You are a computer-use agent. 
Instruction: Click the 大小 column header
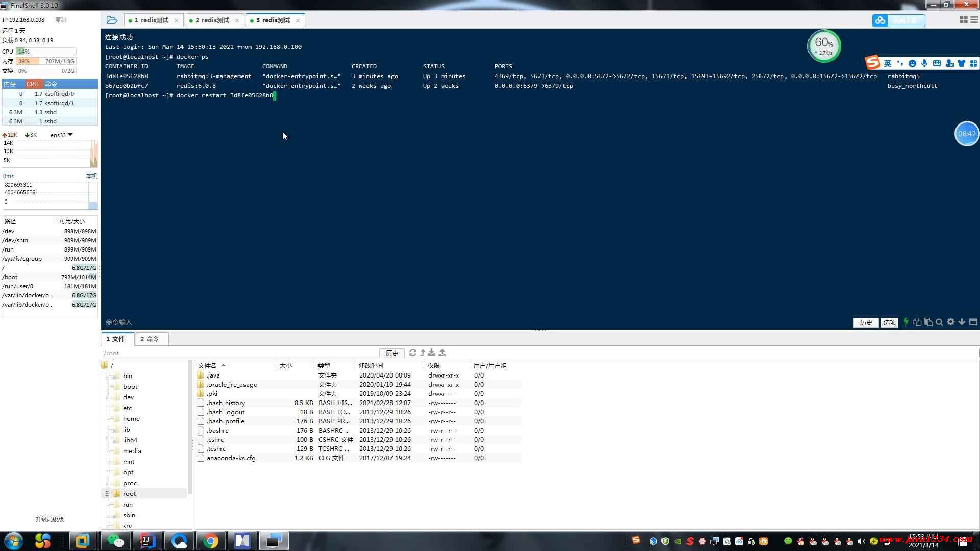(x=295, y=365)
